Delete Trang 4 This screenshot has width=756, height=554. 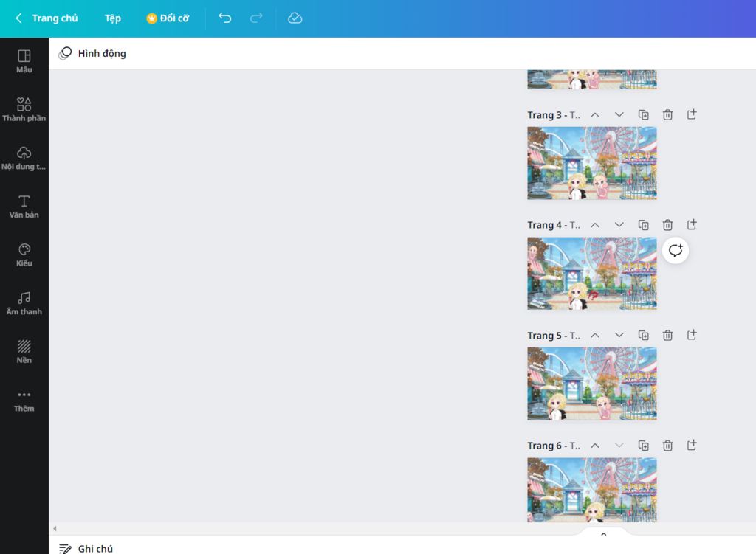point(667,225)
